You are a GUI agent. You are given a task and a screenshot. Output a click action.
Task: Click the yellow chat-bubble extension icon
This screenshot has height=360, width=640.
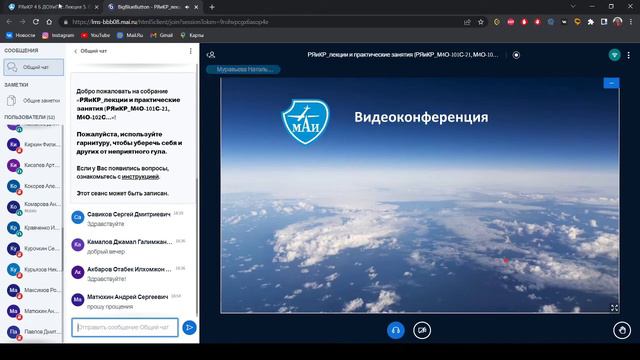click(x=577, y=22)
